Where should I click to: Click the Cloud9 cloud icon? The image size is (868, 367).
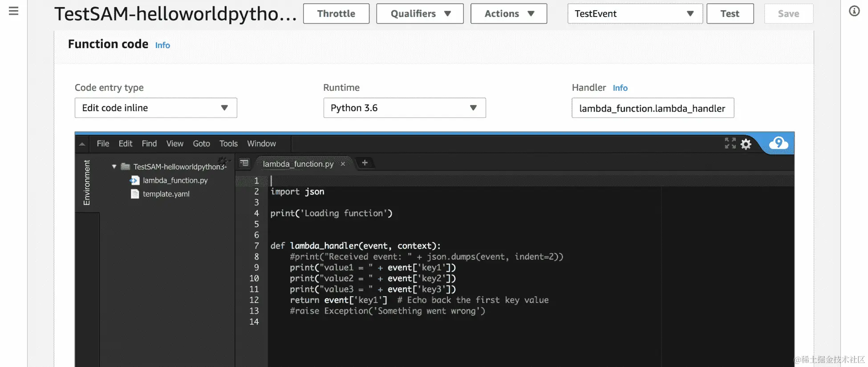779,143
